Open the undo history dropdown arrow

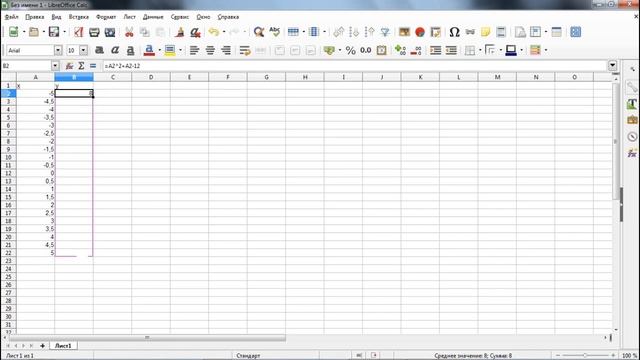[x=224, y=32]
